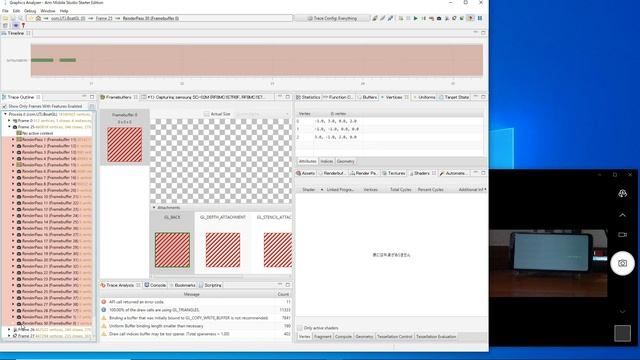Click the home icon in the breadcrumb bar

click(x=38, y=18)
